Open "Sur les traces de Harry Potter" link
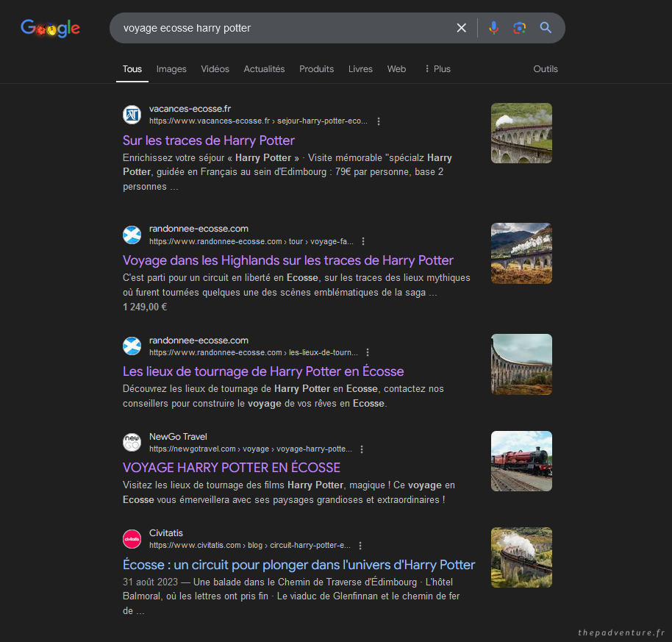 click(209, 140)
